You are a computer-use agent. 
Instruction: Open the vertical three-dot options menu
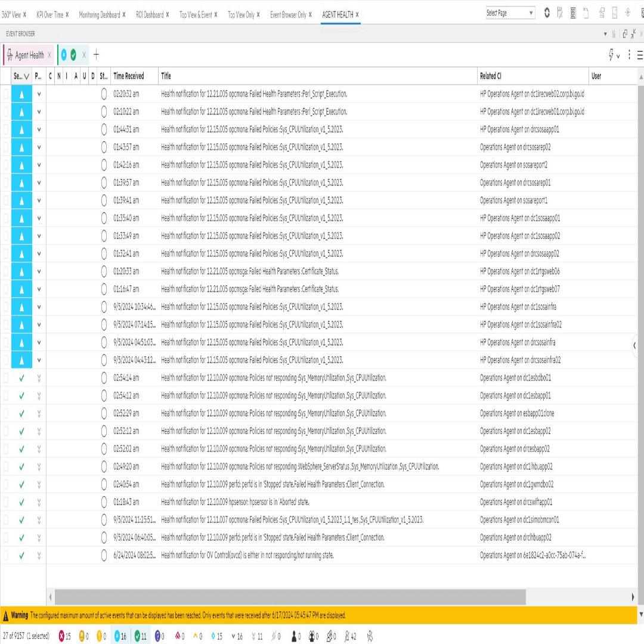tap(629, 55)
